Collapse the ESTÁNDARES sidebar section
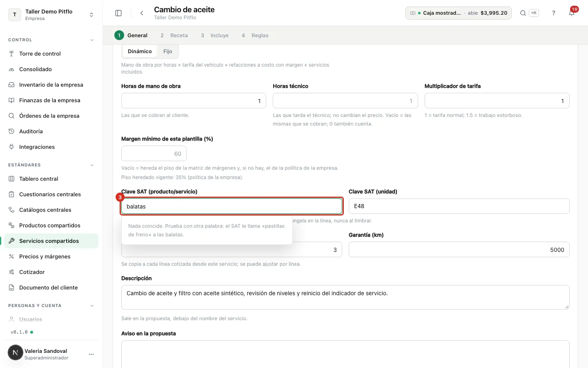 pos(92,165)
